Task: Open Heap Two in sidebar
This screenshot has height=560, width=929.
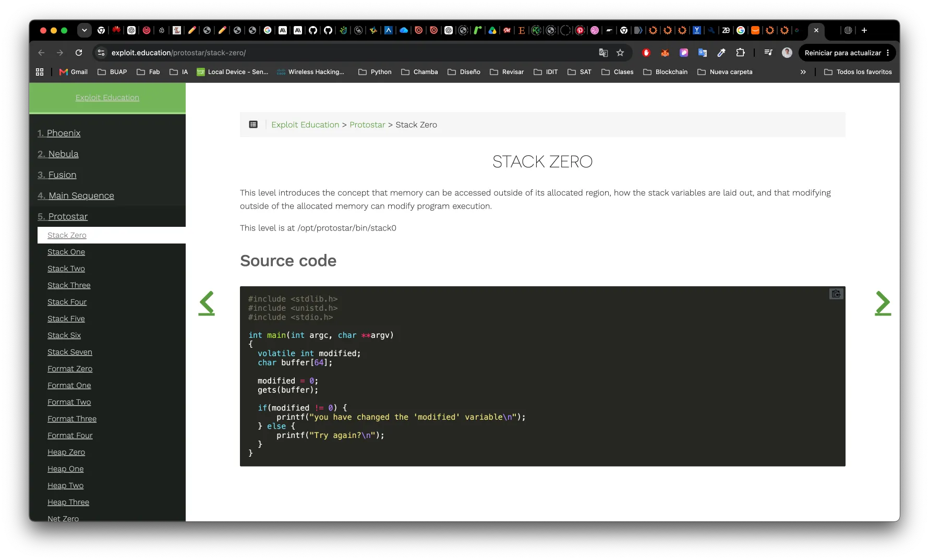Action: point(65,485)
